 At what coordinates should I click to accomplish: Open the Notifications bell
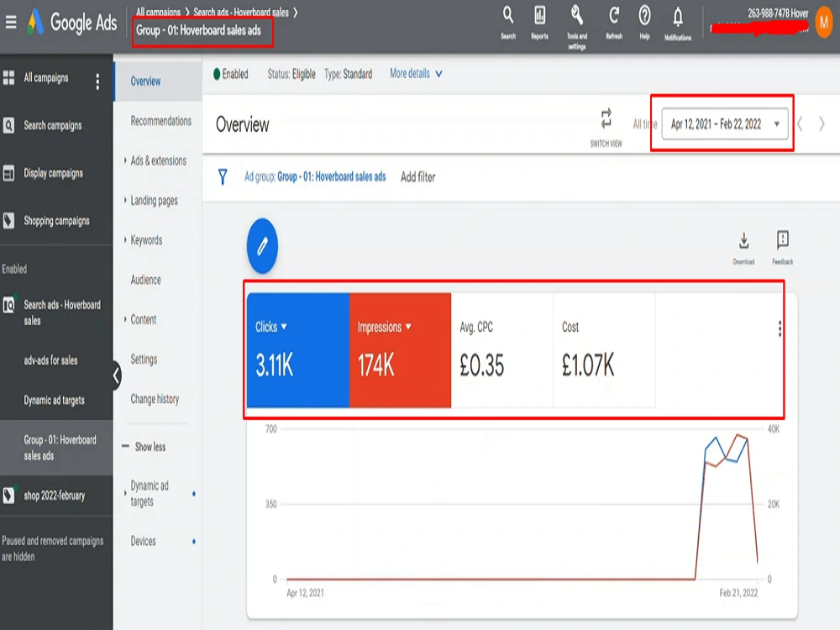pos(678,24)
